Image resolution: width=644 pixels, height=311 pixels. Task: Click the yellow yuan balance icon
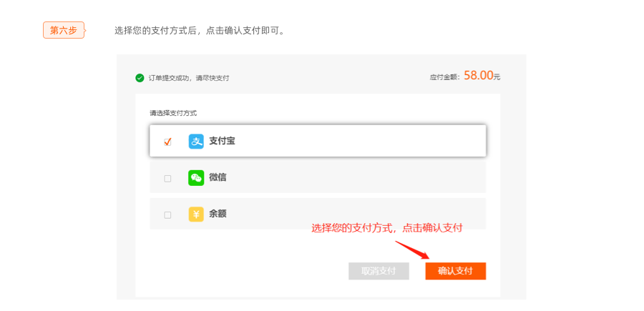coord(196,214)
